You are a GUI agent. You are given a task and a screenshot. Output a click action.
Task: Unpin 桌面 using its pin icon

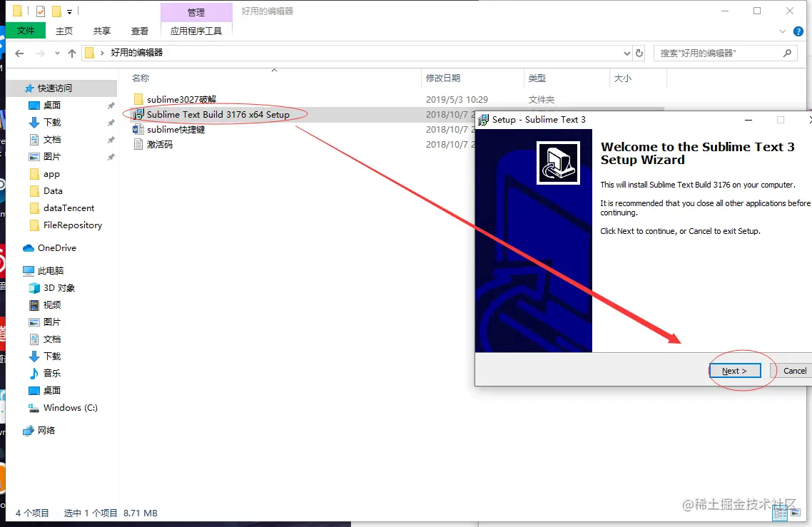coord(111,106)
